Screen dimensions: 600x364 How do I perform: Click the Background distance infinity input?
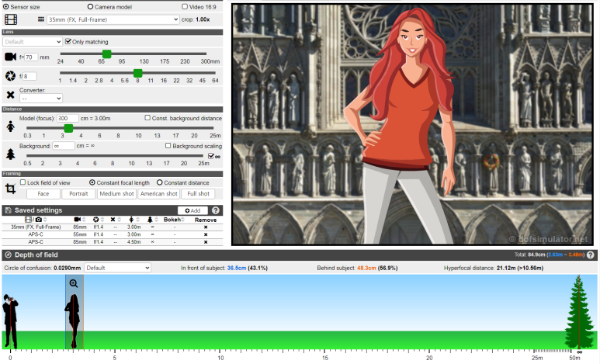click(64, 146)
